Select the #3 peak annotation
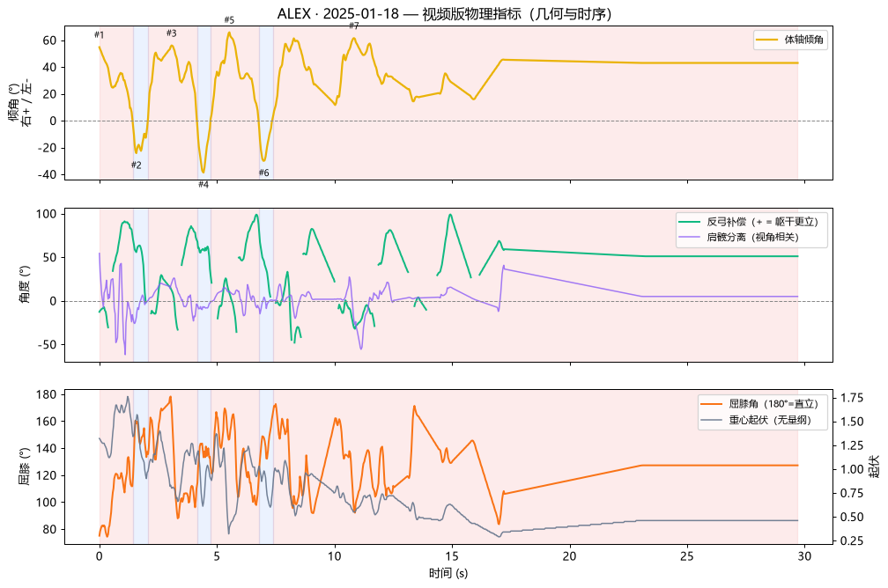 (172, 33)
